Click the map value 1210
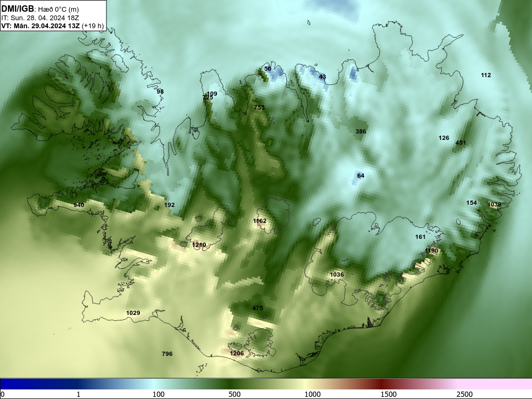Viewport: 532px width, 399px height. (x=199, y=245)
